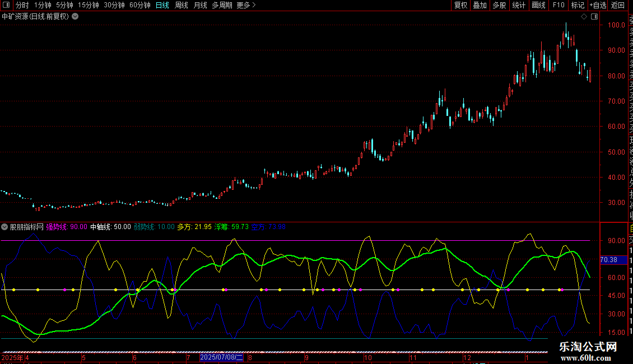Click the 70.38 value box on indicator axis

point(613,260)
